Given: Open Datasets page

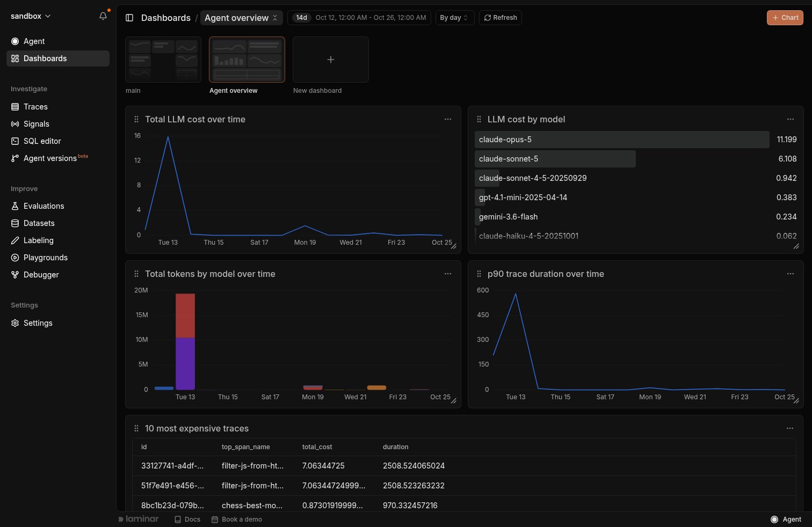Looking at the screenshot, I should click(58, 223).
